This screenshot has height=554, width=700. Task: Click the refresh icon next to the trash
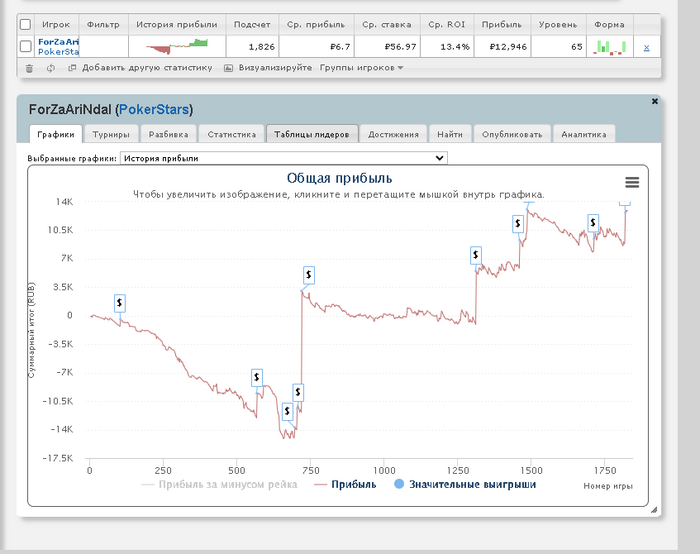point(51,68)
